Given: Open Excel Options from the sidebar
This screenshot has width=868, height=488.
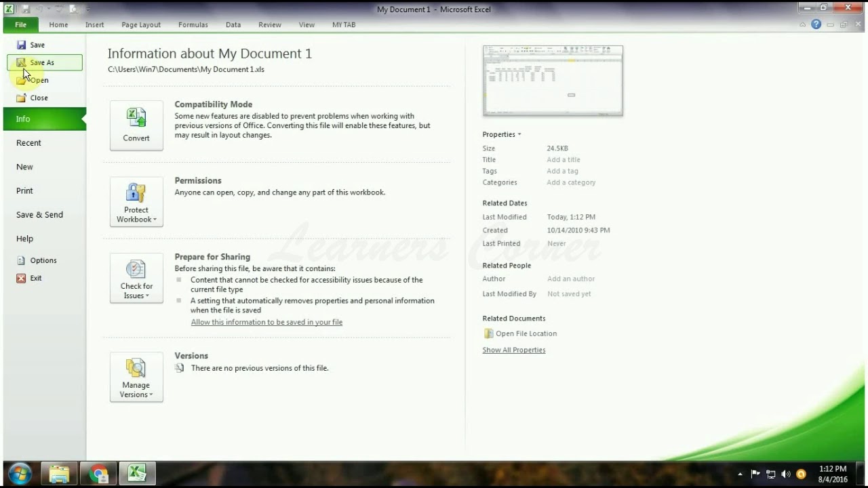Looking at the screenshot, I should point(37,260).
